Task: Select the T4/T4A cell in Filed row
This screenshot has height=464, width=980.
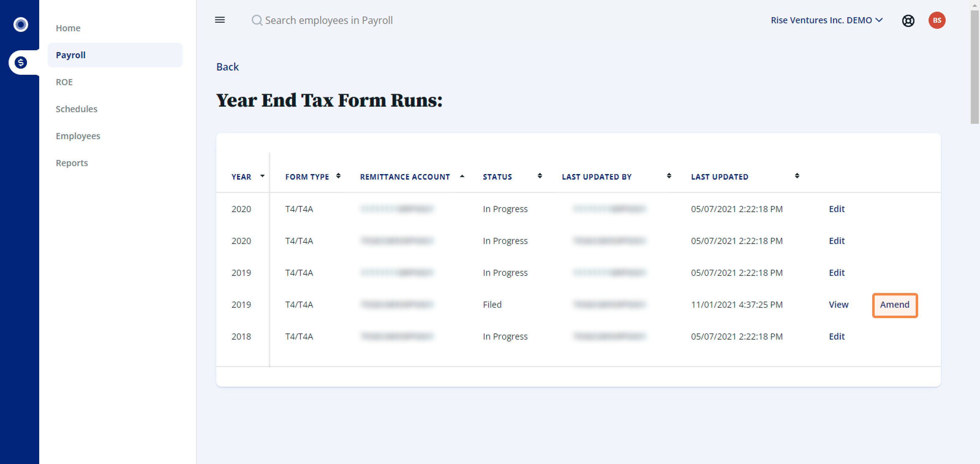Action: click(299, 305)
